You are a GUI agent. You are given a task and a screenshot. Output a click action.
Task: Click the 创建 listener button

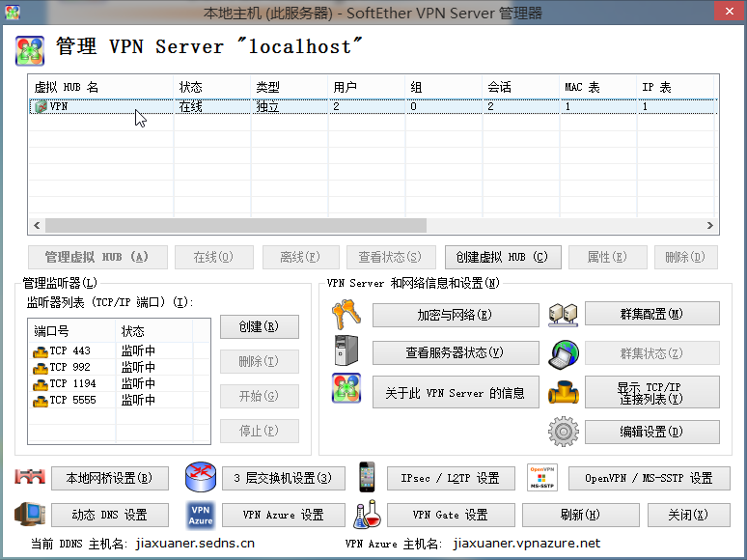259,327
